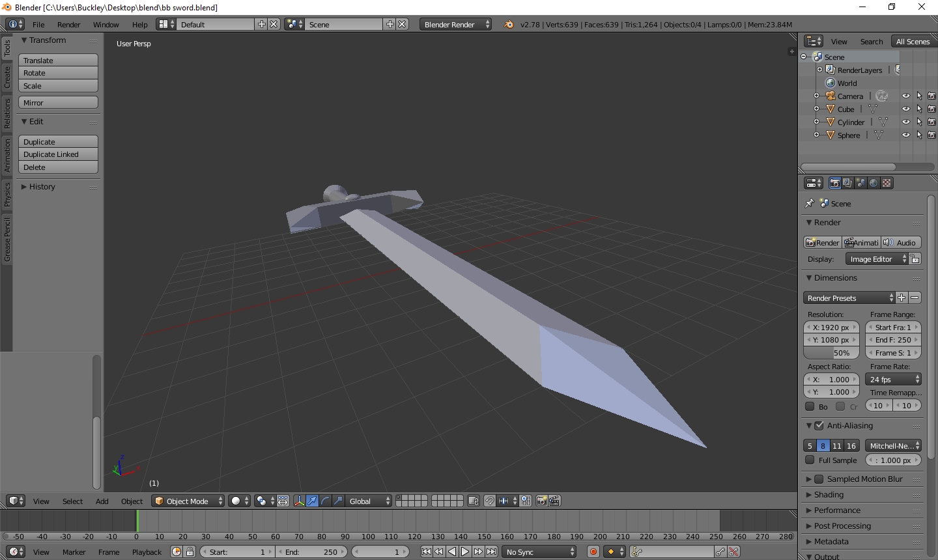Screen dimensions: 938x560
Task: Open the Texture properties tab
Action: click(x=887, y=183)
